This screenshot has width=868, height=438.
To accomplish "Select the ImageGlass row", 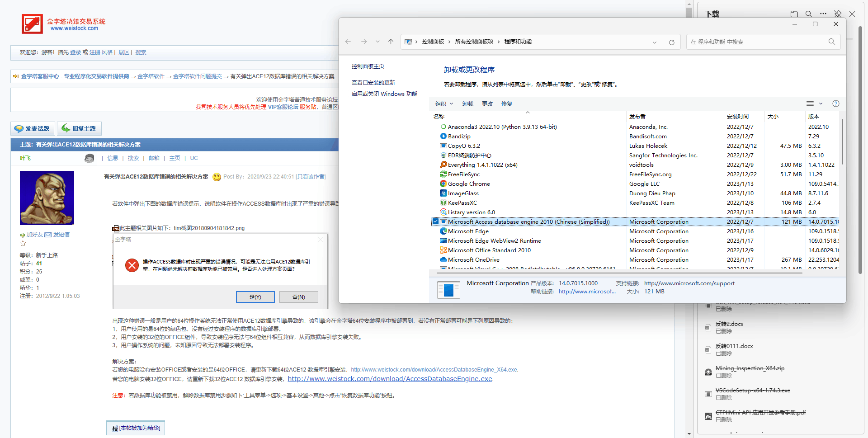I will click(x=635, y=193).
